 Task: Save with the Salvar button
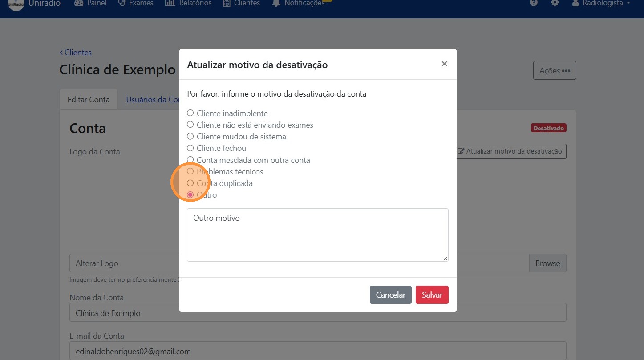tap(431, 295)
